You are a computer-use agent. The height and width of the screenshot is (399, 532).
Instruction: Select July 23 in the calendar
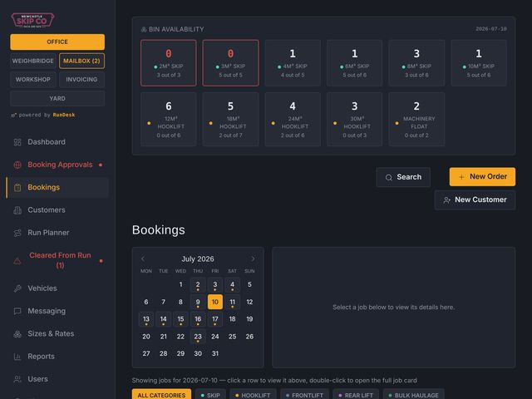coord(198,337)
